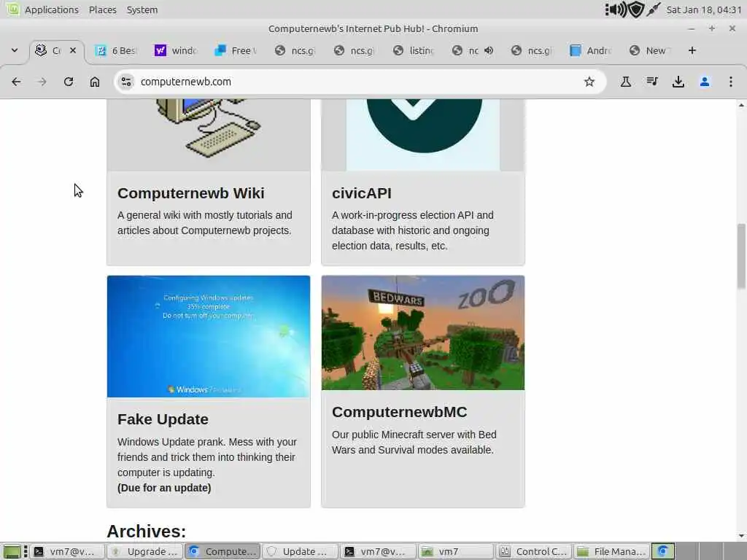Open the Computernewb Wiki card title
The width and height of the screenshot is (747, 560).
pyautogui.click(x=190, y=193)
